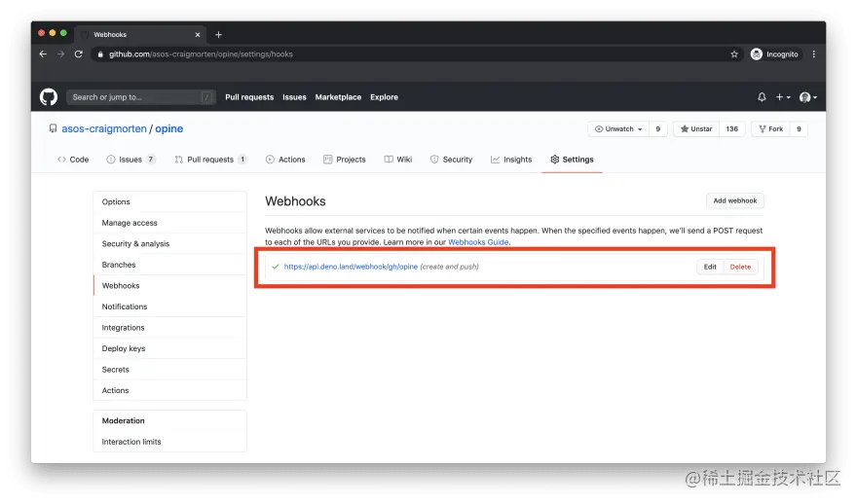Fork the repository

[x=770, y=128]
